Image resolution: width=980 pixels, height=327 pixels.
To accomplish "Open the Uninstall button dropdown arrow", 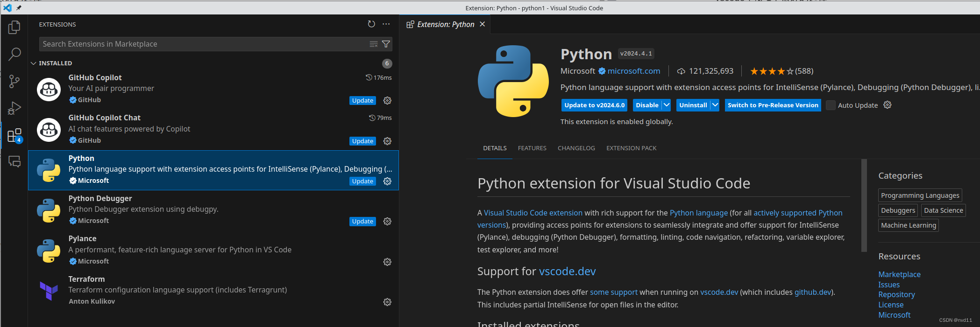I will tap(715, 105).
